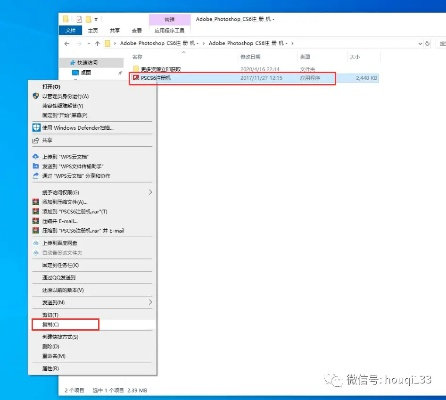Viewport: 446px width, 400px height.
Task: Click the 2017/11/27 12:15 date cell
Action: [261, 78]
